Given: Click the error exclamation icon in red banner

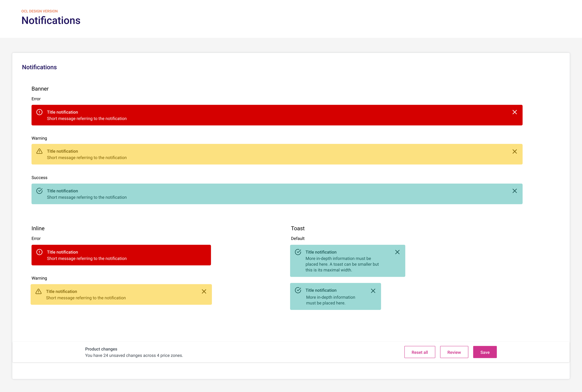Looking at the screenshot, I should pyautogui.click(x=39, y=112).
